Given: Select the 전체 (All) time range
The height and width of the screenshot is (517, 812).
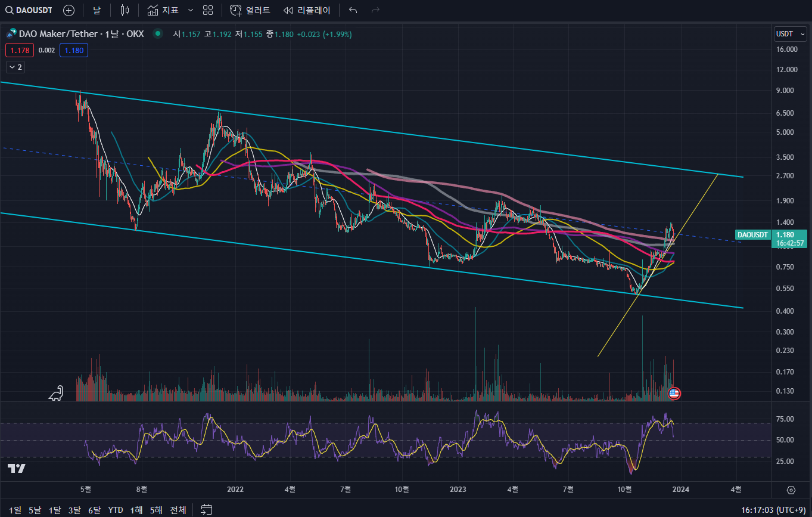Looking at the screenshot, I should coord(178,510).
